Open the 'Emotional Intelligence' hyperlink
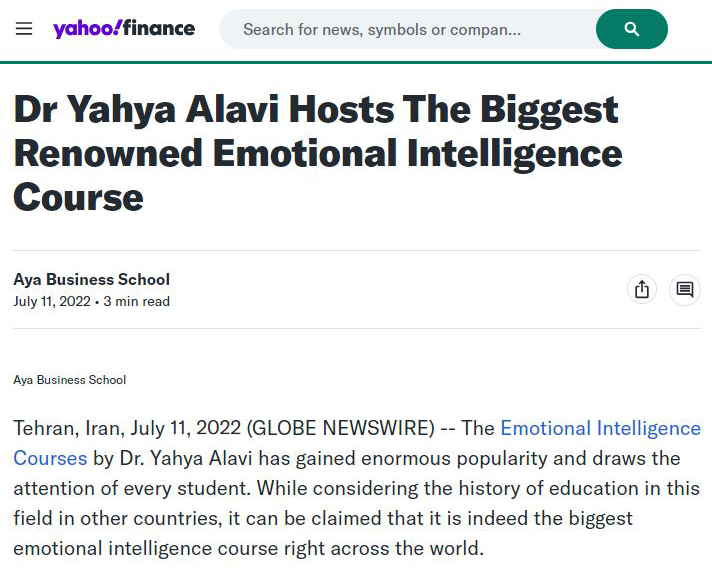The width and height of the screenshot is (712, 583). [600, 428]
